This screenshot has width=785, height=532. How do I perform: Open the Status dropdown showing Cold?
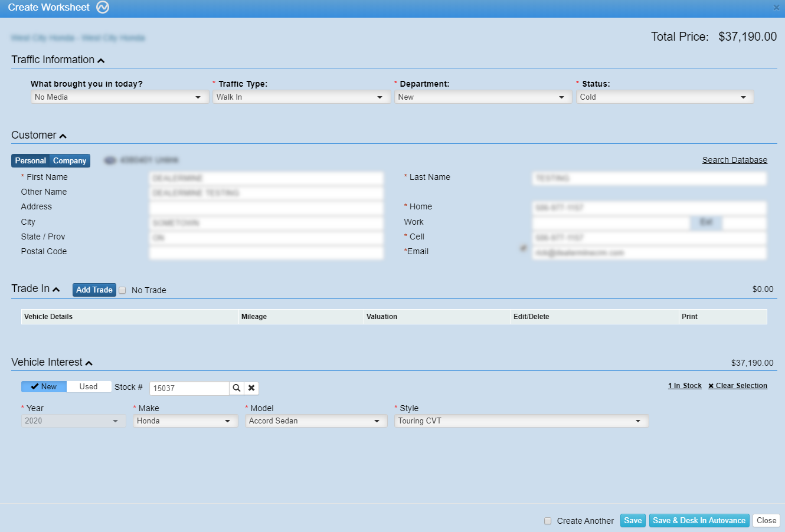pos(665,97)
